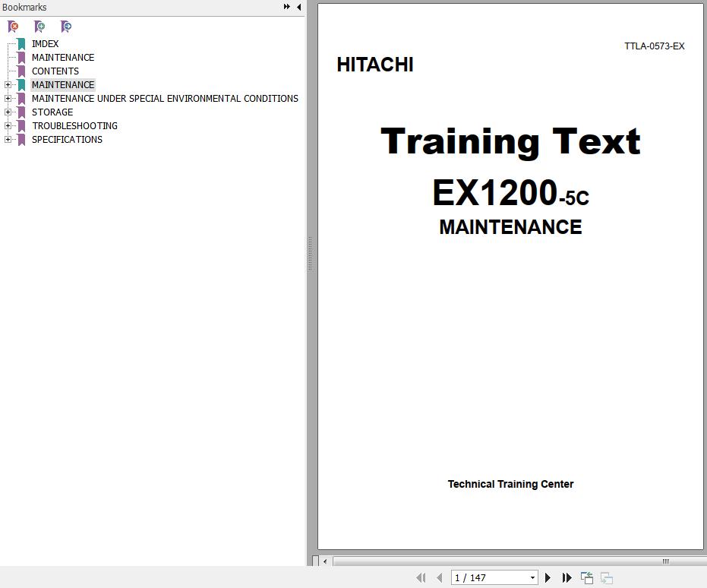Jump to first page button
Viewport: 707px width, 588px height.
click(421, 577)
